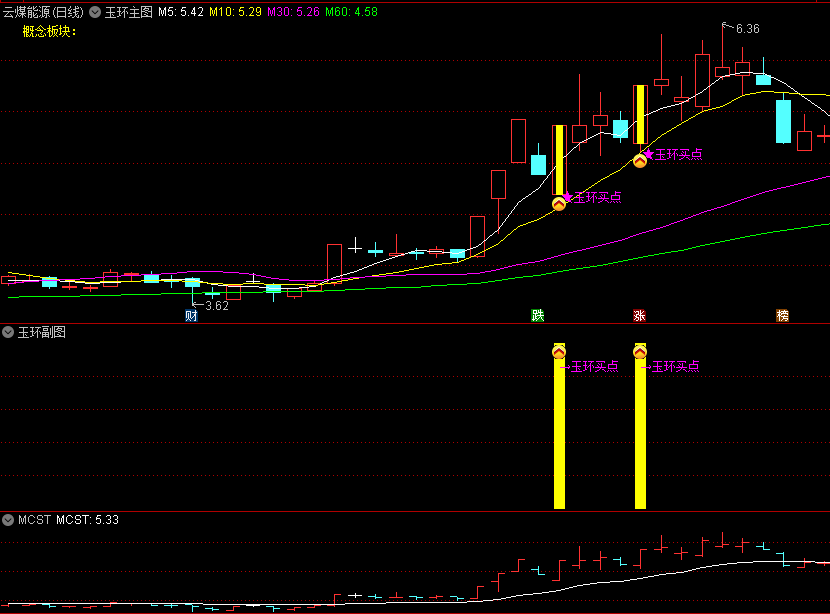Click the magenta star by the second 玉环买点 label

649,154
